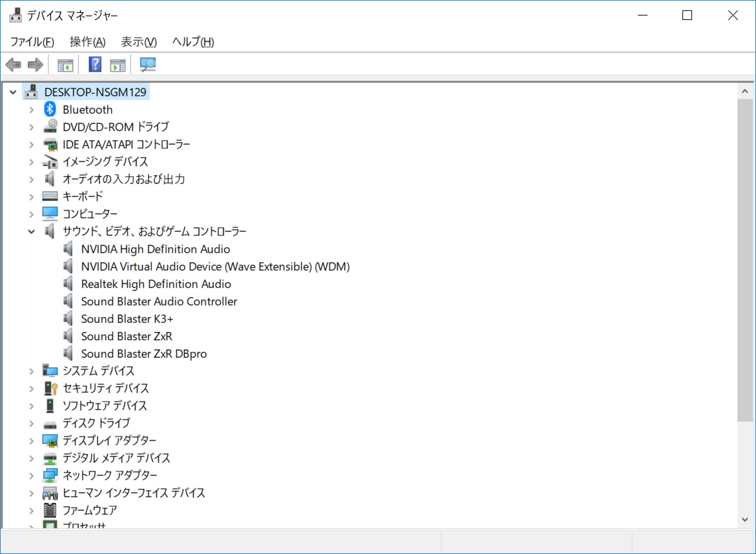This screenshot has width=756, height=554.
Task: Expand the Bluetooth category
Action: tap(32, 110)
